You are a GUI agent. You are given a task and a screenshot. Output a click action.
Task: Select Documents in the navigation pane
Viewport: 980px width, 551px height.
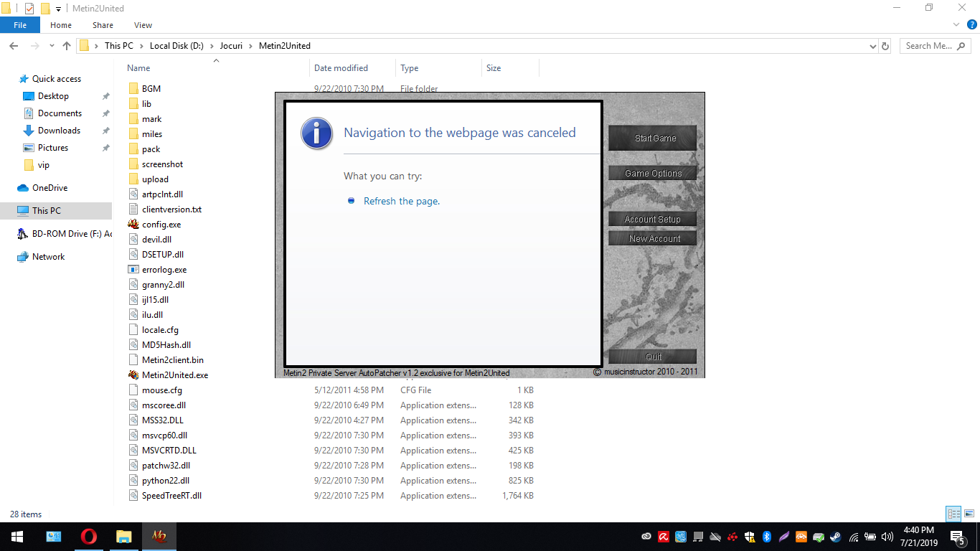pos(60,113)
